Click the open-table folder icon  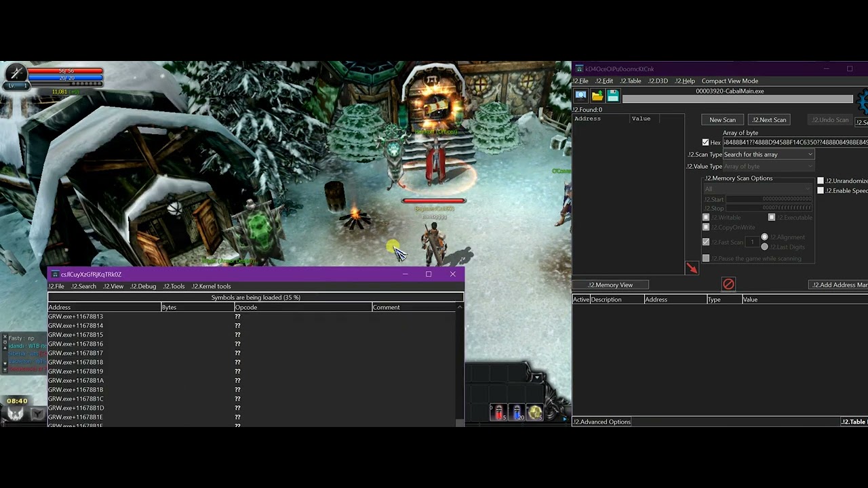pyautogui.click(x=597, y=96)
